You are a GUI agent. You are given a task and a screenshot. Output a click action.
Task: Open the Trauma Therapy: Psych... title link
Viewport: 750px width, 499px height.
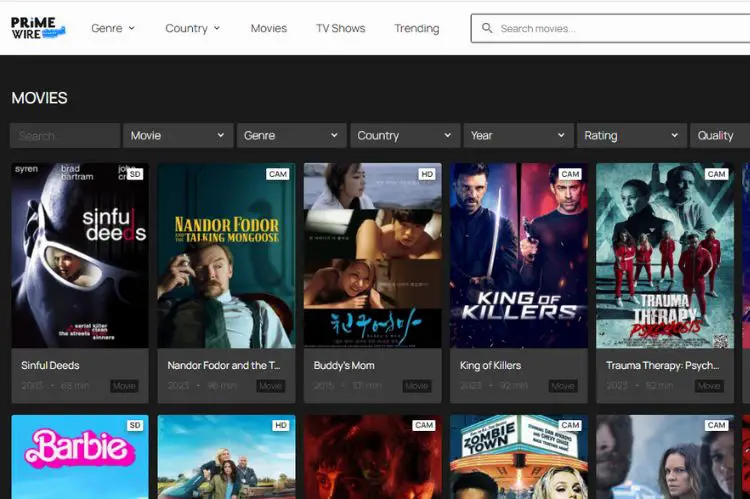[662, 366]
